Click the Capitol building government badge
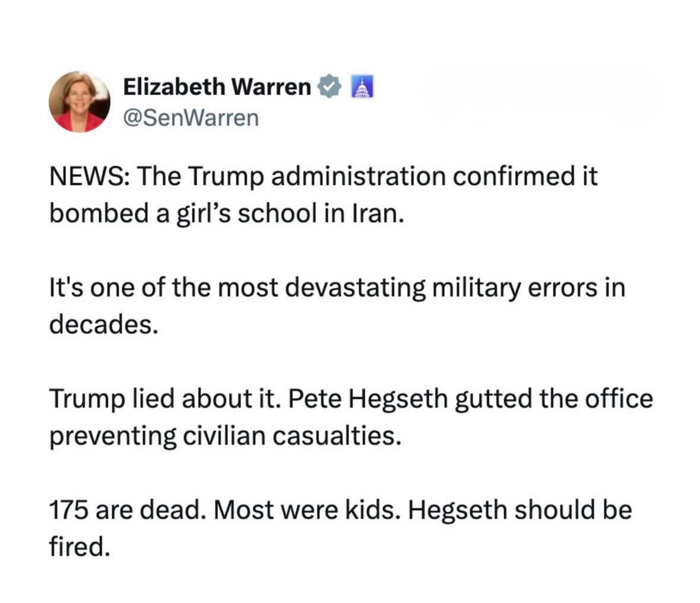Viewport: 700px width, 603px height. point(361,87)
